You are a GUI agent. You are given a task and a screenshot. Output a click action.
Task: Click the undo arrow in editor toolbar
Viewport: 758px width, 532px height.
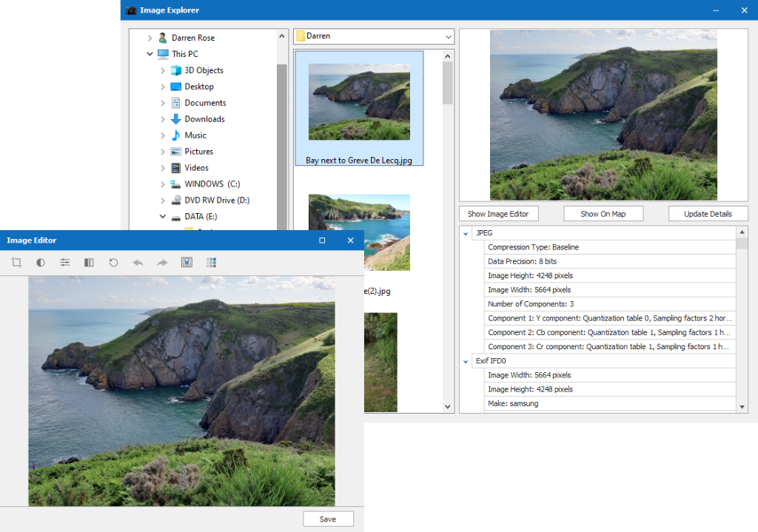pyautogui.click(x=138, y=263)
